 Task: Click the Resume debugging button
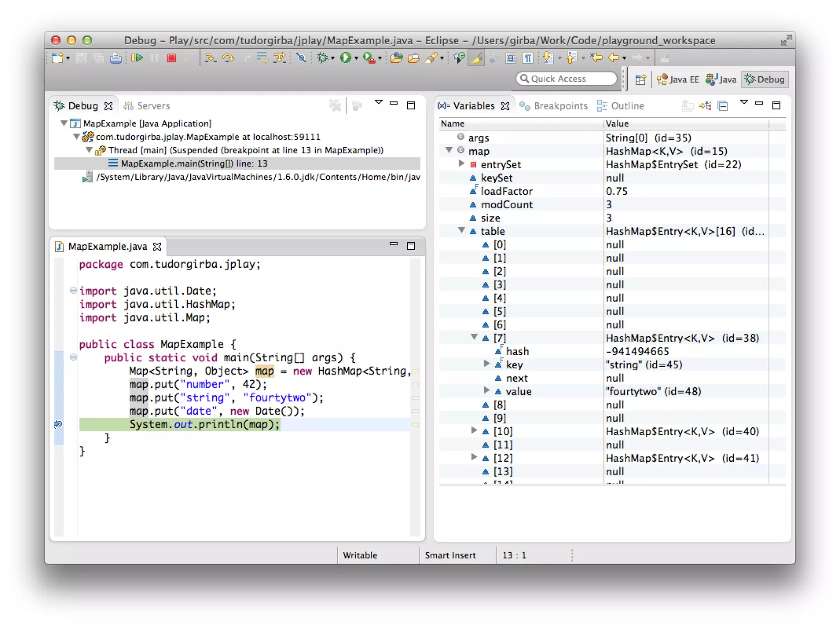(x=137, y=58)
